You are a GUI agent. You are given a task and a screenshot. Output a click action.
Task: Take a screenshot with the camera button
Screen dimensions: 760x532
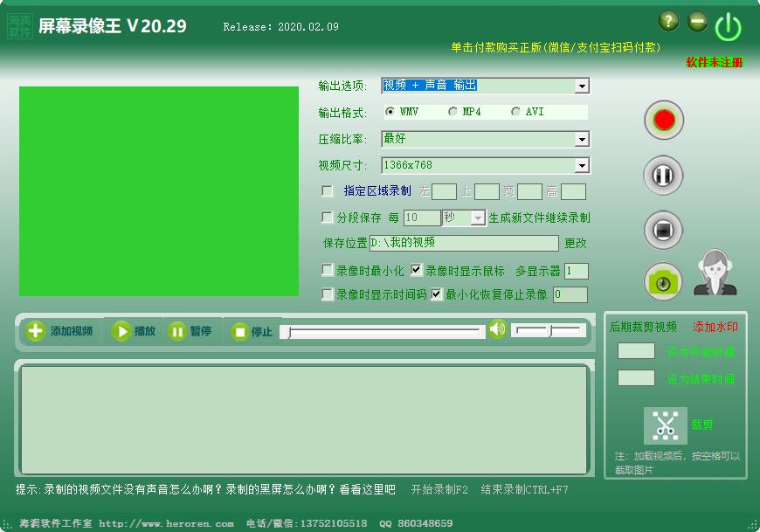[x=663, y=282]
